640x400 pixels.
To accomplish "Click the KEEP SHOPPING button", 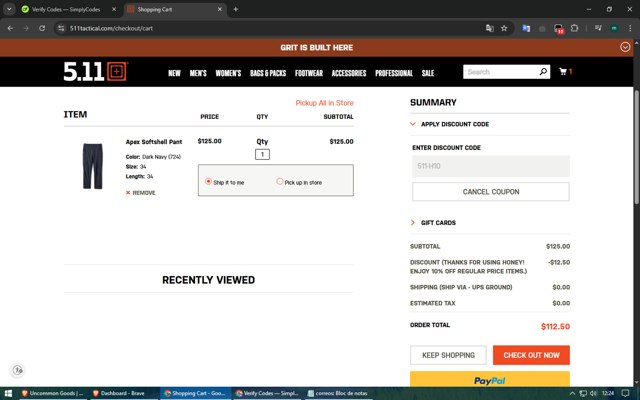I will [448, 355].
